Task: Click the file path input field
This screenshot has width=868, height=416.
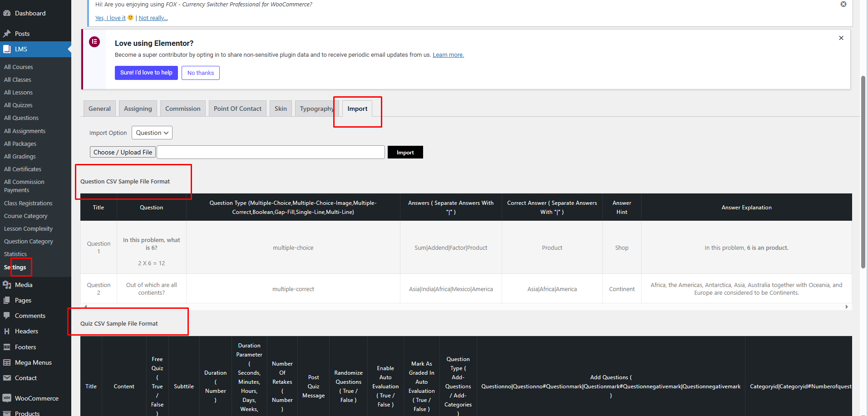Action: click(x=271, y=152)
